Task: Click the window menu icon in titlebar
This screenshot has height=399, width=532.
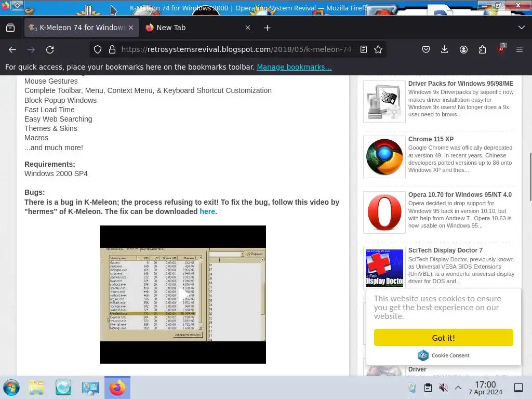Action: pos(17,5)
